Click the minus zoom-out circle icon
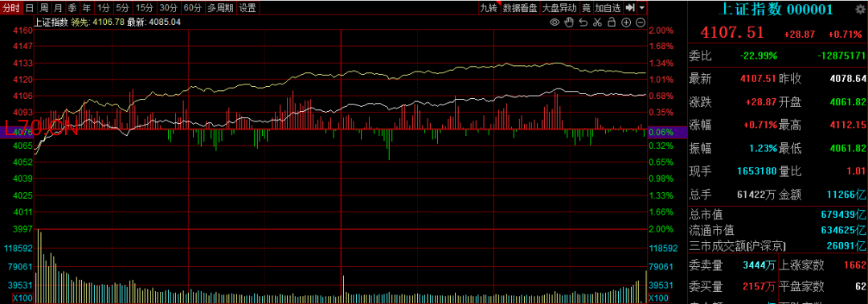Image resolution: width=868 pixels, height=304 pixels. coord(641,23)
